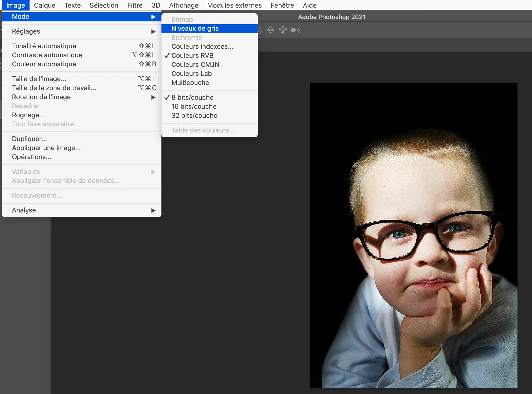Click the 3D video camera zoom icon
The width and height of the screenshot is (532, 394).
(x=295, y=30)
